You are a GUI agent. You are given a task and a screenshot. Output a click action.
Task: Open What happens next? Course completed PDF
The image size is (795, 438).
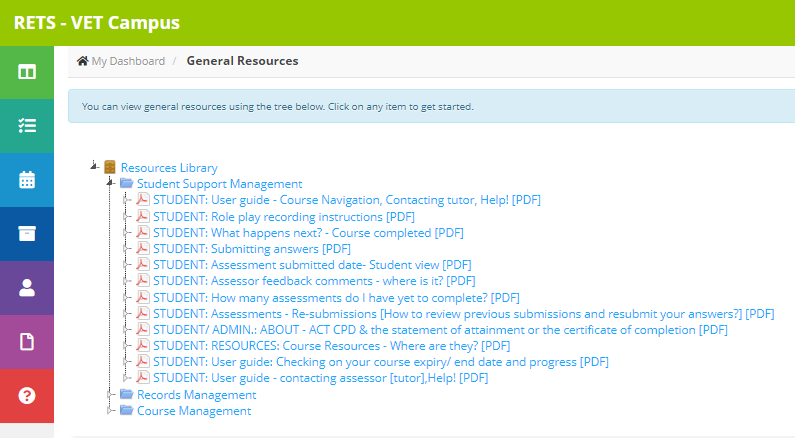(x=308, y=233)
